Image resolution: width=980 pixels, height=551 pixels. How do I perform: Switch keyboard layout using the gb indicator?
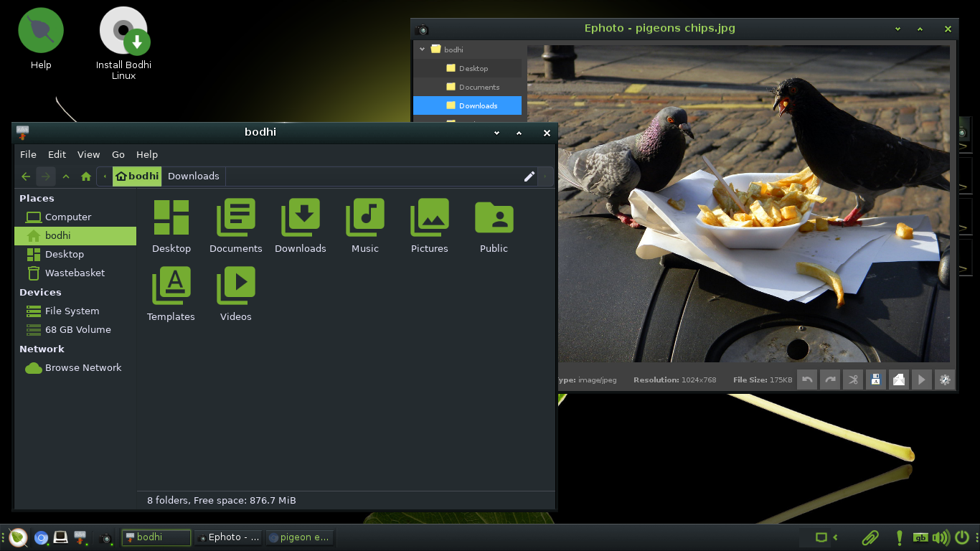pyautogui.click(x=921, y=537)
